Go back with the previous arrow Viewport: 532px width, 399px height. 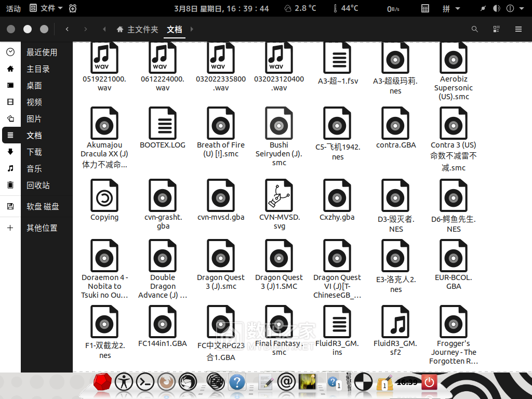coord(67,29)
